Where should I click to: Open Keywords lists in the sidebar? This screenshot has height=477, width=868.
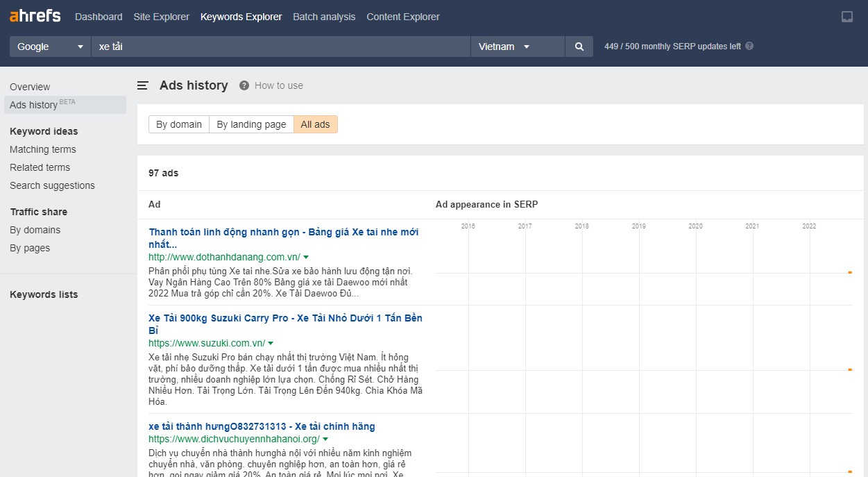(44, 294)
